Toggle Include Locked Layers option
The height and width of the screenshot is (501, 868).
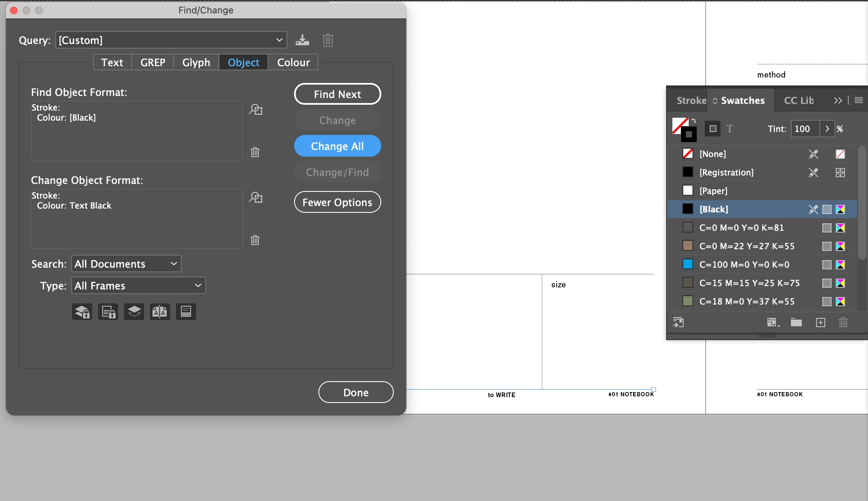[82, 312]
